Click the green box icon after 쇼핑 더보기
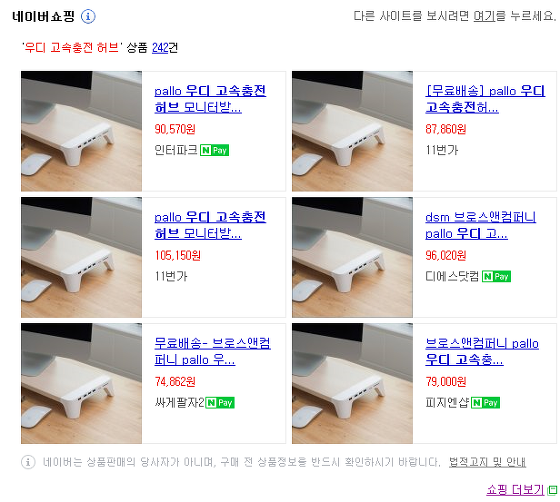 (552, 490)
